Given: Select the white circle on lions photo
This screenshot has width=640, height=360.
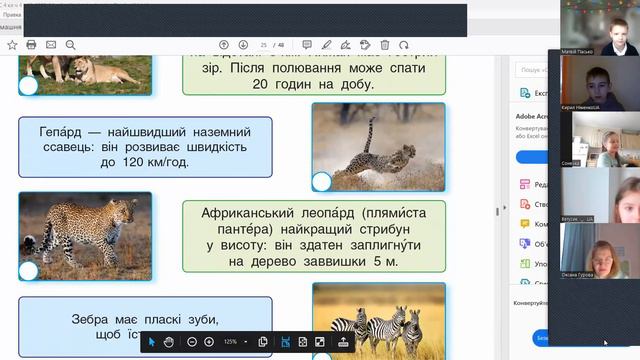Looking at the screenshot, I should [29, 86].
